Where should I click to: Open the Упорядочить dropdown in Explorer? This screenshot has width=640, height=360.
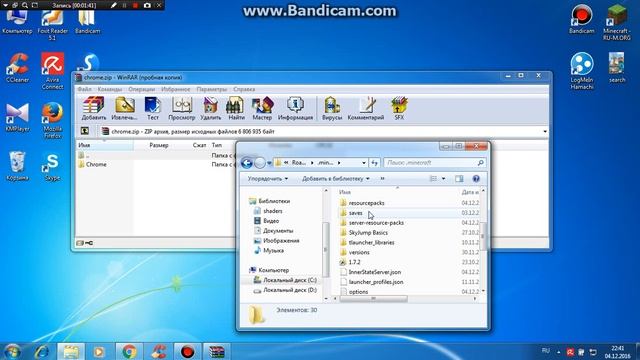point(268,179)
